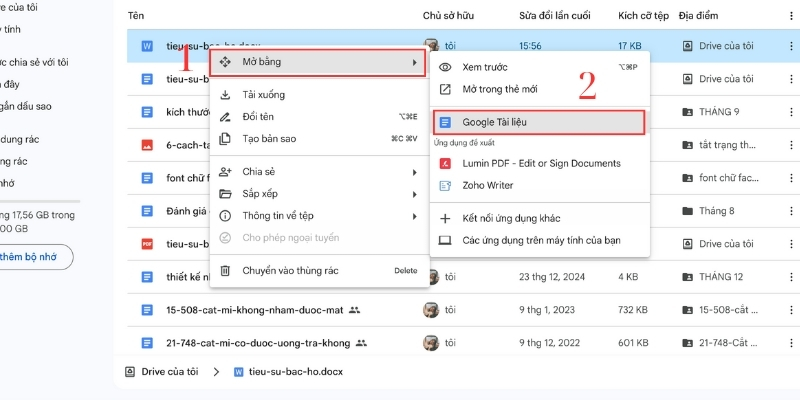This screenshot has height=400, width=800.
Task: Click the eye preview icon beside 'Xem trước'
Action: (x=445, y=67)
